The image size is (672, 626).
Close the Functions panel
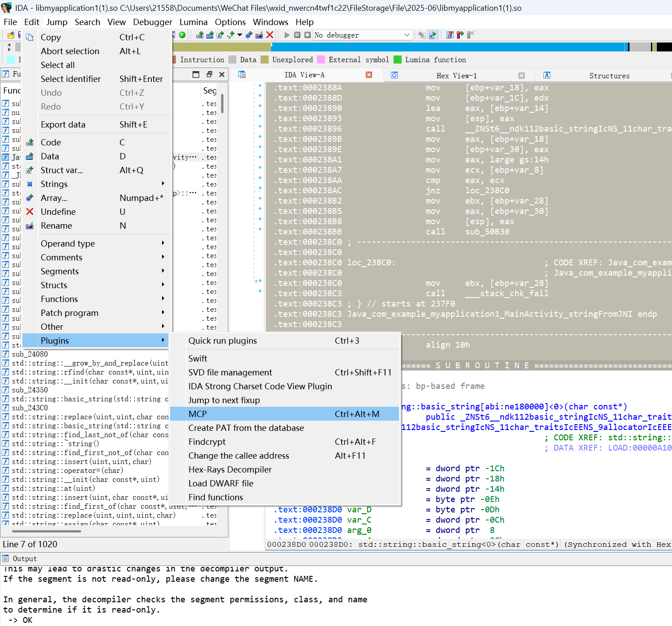click(x=222, y=74)
